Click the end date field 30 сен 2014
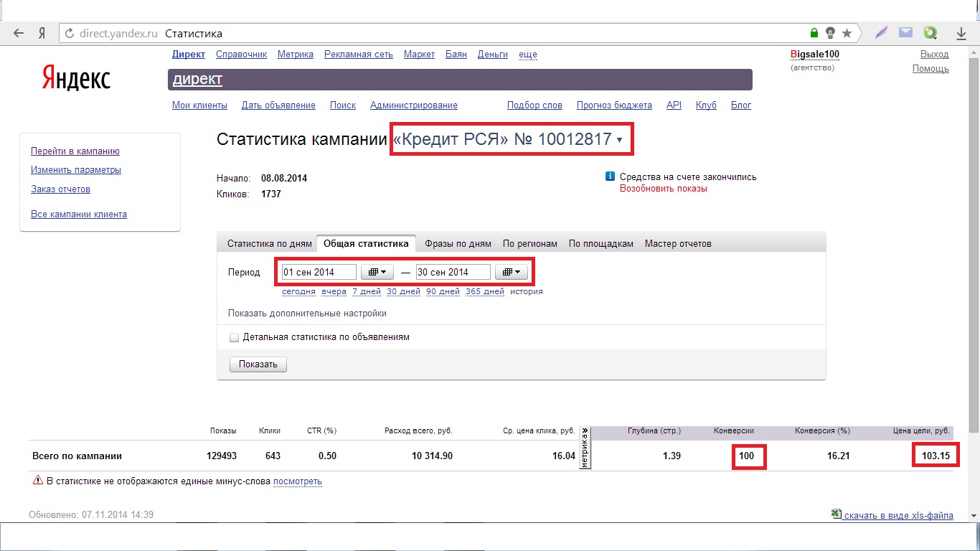The width and height of the screenshot is (980, 551). coord(453,272)
